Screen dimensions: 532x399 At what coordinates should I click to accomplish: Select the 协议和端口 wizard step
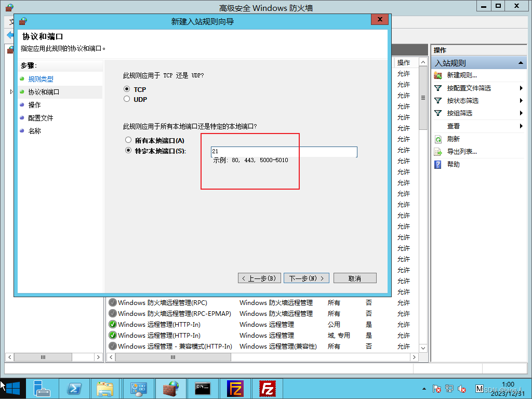(44, 92)
